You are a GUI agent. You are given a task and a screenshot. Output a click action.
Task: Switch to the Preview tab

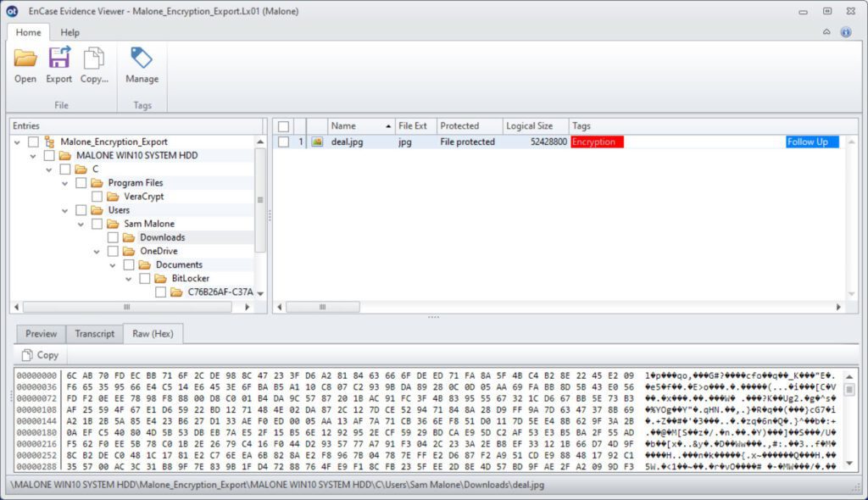[41, 333]
